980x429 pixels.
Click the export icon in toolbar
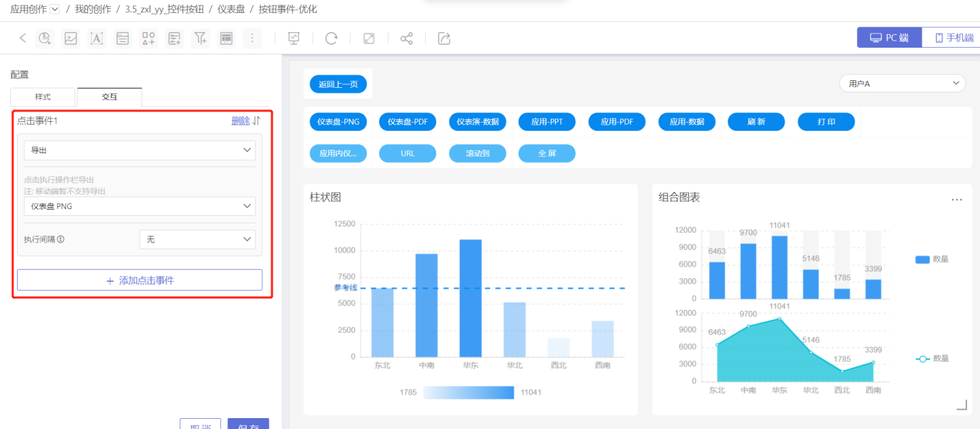point(444,38)
